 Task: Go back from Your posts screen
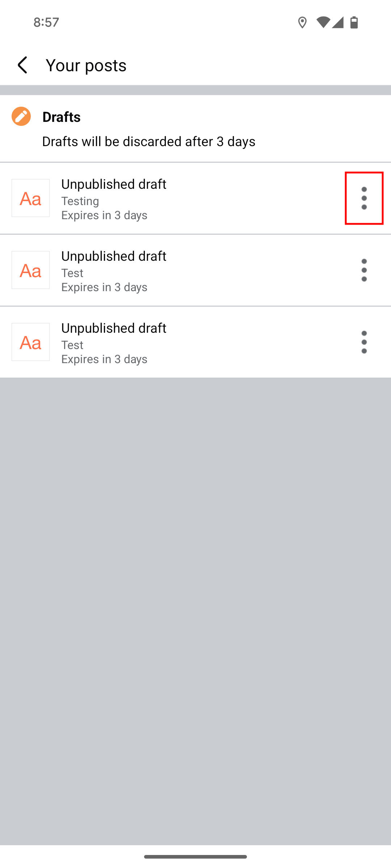[22, 65]
